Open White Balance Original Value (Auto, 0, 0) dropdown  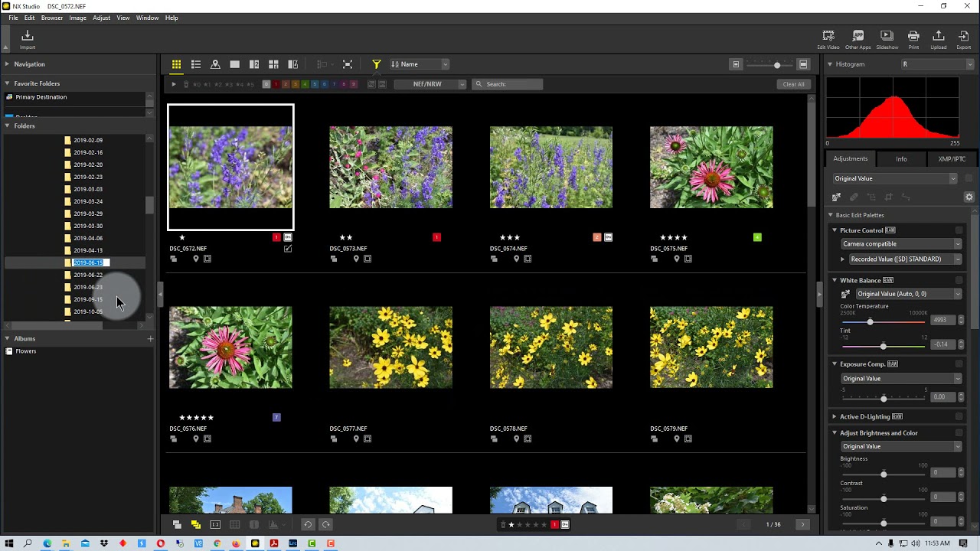click(x=908, y=294)
